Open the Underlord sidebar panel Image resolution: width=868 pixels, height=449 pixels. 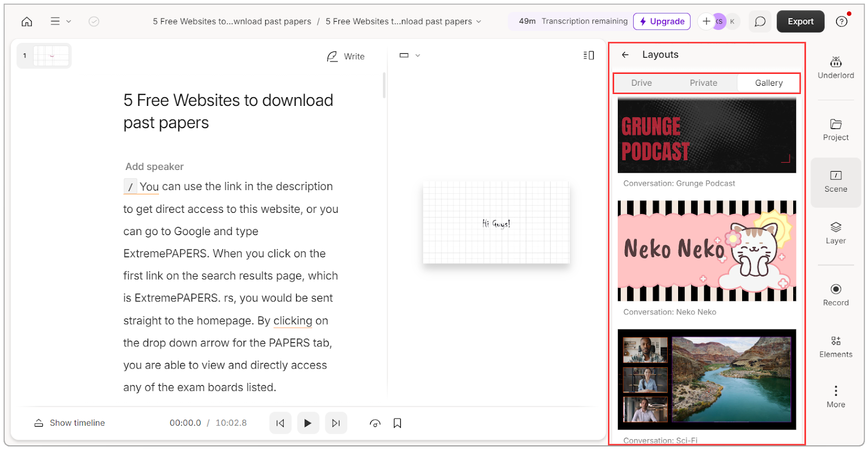[x=835, y=68]
